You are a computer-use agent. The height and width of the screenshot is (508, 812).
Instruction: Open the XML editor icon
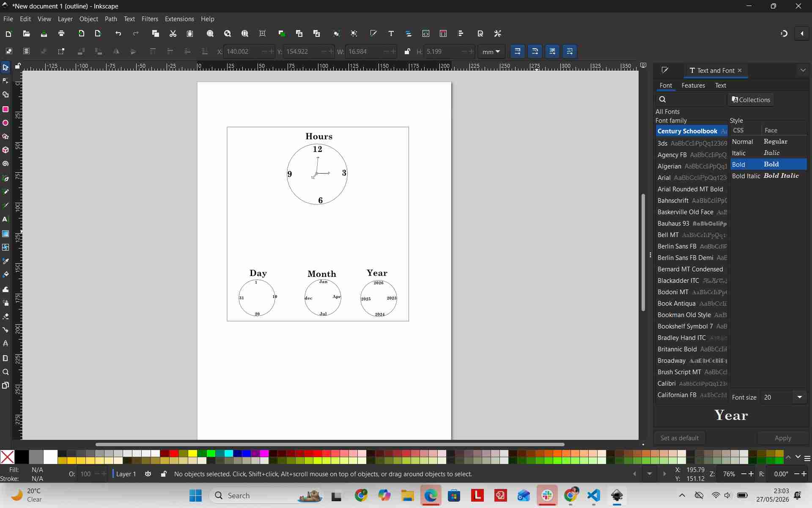[x=426, y=33]
